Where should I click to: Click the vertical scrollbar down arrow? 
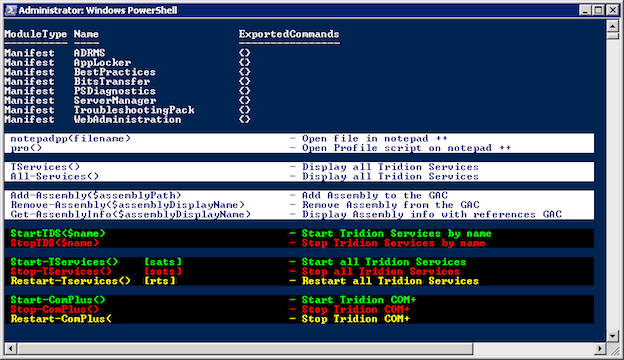pos(612,336)
